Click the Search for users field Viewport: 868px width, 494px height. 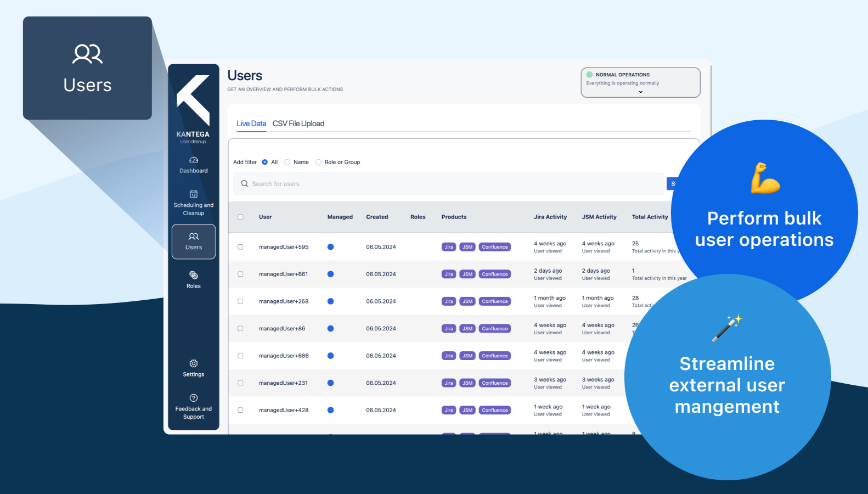pyautogui.click(x=449, y=184)
